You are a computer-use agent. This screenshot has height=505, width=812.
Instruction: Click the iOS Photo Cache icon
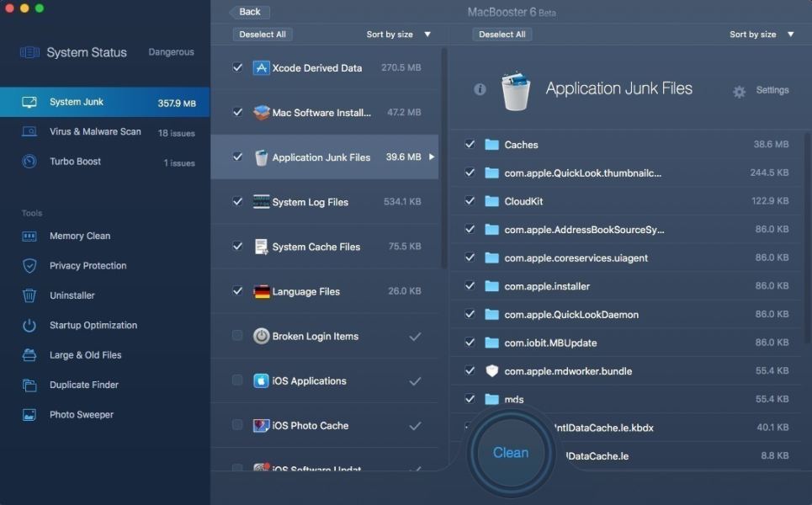261,426
